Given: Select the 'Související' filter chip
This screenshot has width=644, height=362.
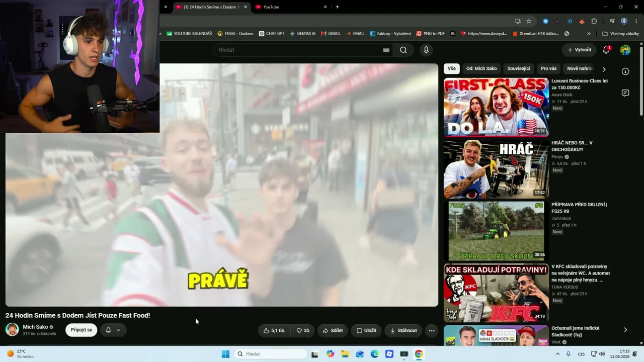Looking at the screenshot, I should coord(519,68).
